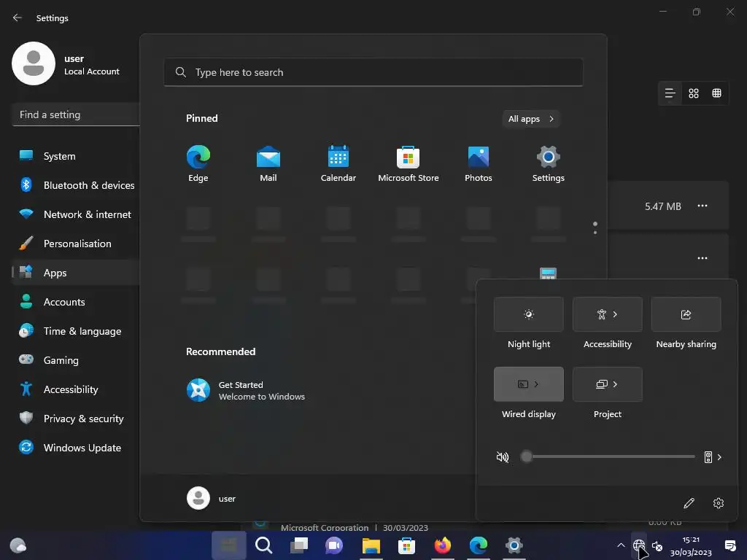
Task: Open Task View on the taskbar
Action: point(299,545)
